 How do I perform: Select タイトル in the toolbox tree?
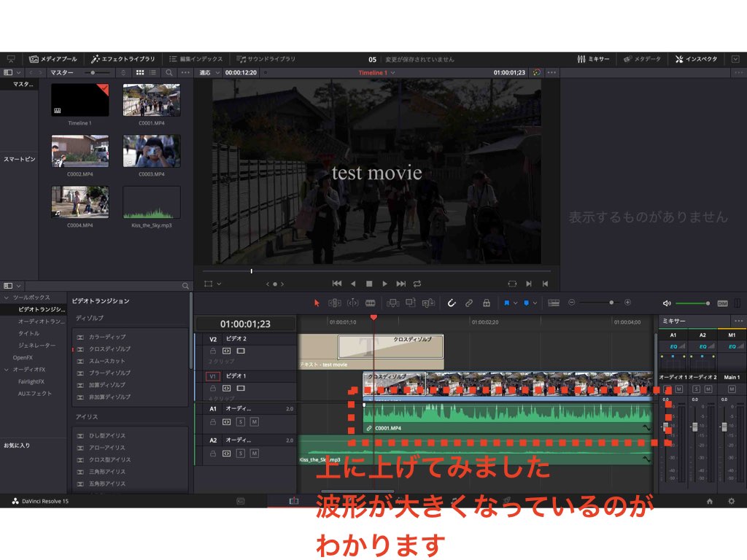[28, 333]
